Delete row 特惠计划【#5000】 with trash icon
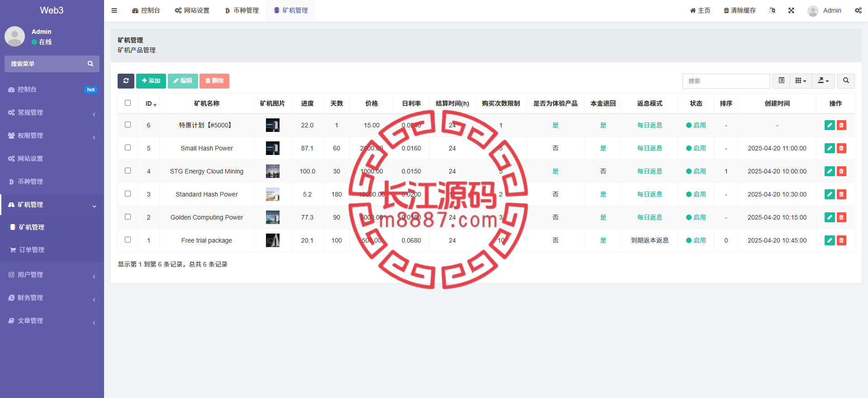This screenshot has height=398, width=868. pos(841,125)
